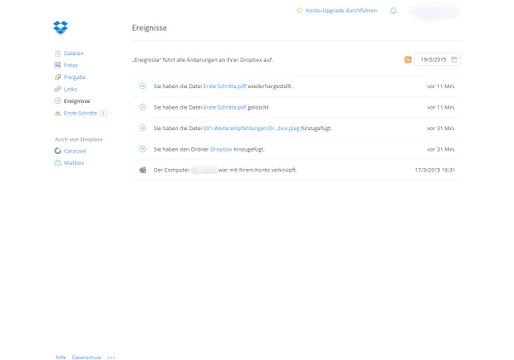The height and width of the screenshot is (360, 514).
Task: Open the Dropbox folder link
Action: pyautogui.click(x=221, y=149)
